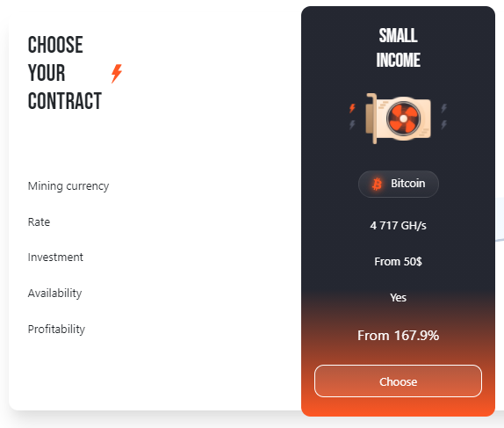Screen dimensions: 504x428
Task: Click the lower gray bolt right of GPU
Action: pyautogui.click(x=444, y=125)
